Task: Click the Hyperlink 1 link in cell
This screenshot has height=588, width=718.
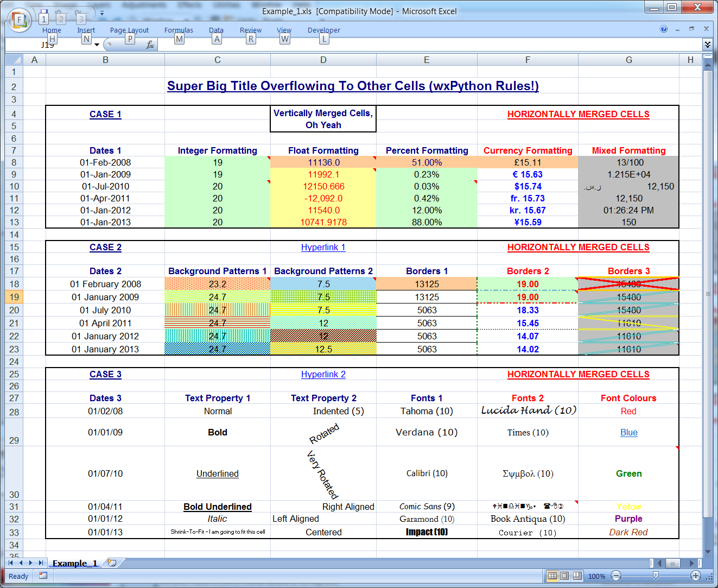Action: click(323, 247)
